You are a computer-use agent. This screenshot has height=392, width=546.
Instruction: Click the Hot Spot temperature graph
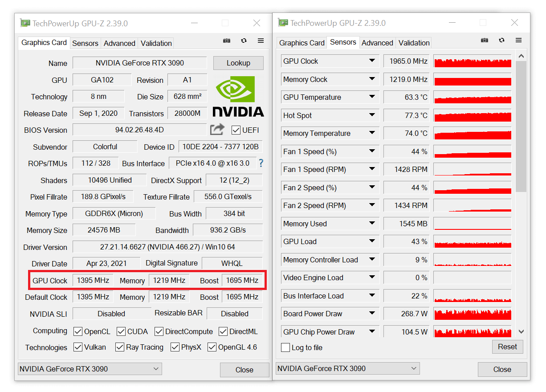[472, 115]
